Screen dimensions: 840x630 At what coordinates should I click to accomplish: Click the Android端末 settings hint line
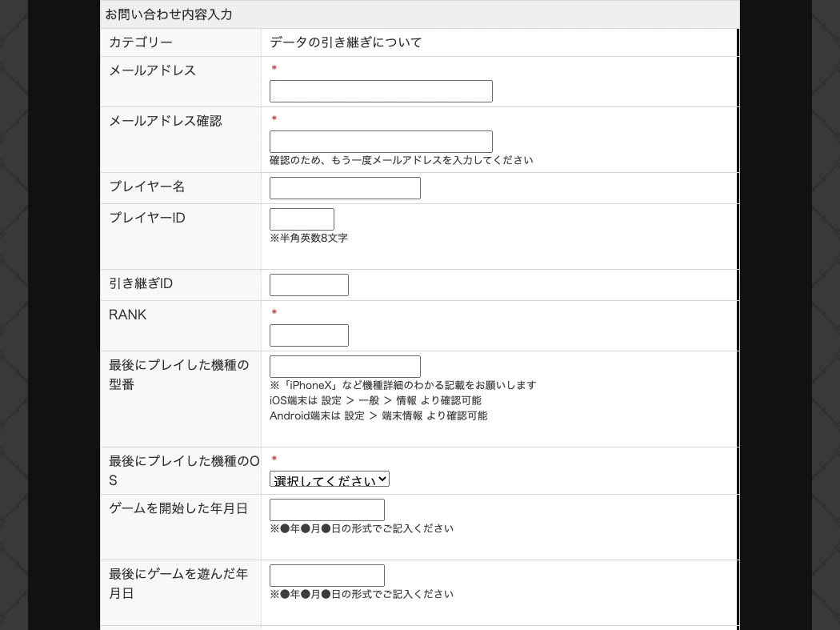pyautogui.click(x=378, y=415)
